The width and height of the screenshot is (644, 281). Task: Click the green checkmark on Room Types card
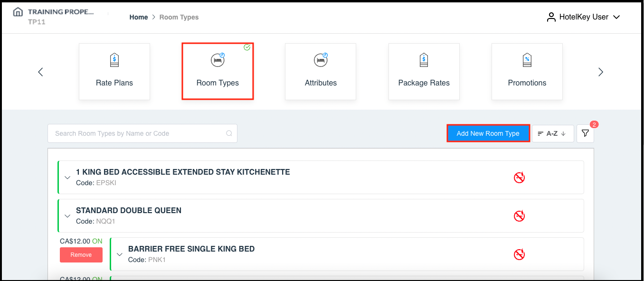(x=247, y=47)
